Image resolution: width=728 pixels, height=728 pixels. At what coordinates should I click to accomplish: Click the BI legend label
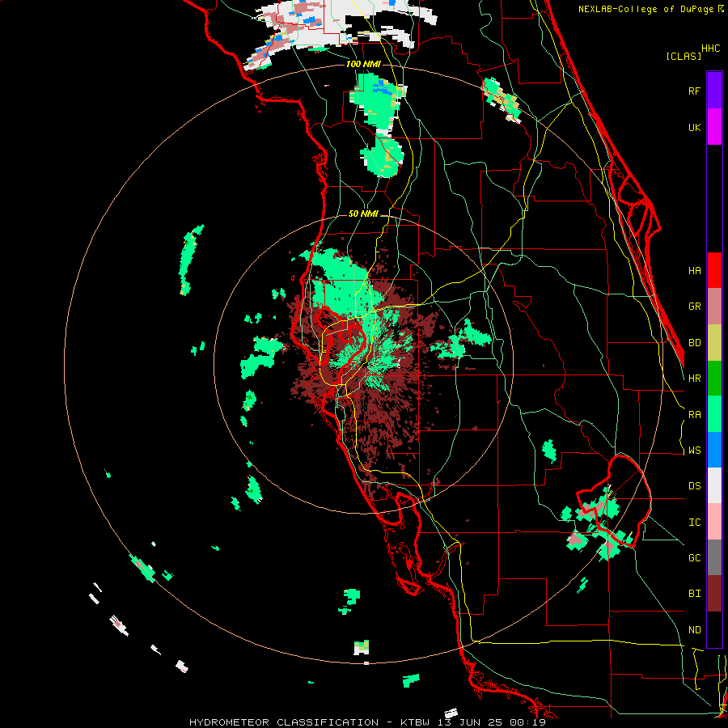pyautogui.click(x=694, y=594)
